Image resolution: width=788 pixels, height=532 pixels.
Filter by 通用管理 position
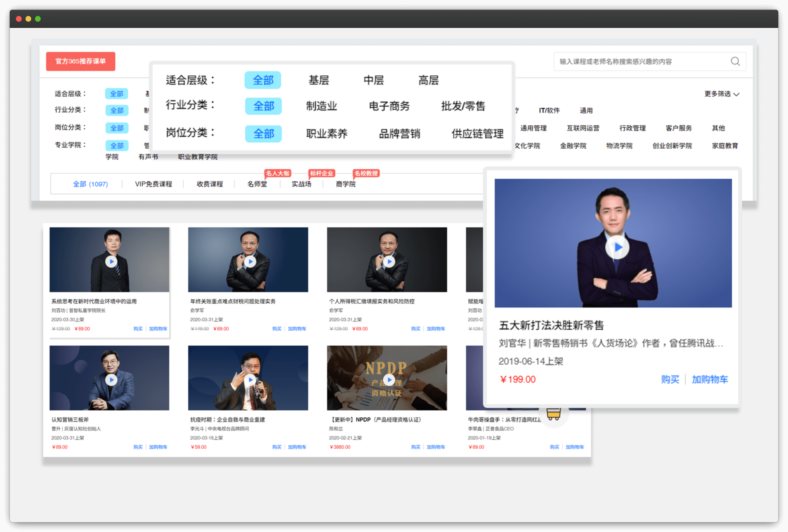point(533,128)
